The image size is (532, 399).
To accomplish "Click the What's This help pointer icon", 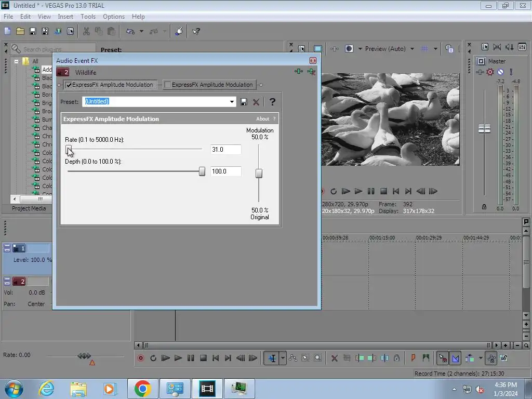I will [x=196, y=31].
